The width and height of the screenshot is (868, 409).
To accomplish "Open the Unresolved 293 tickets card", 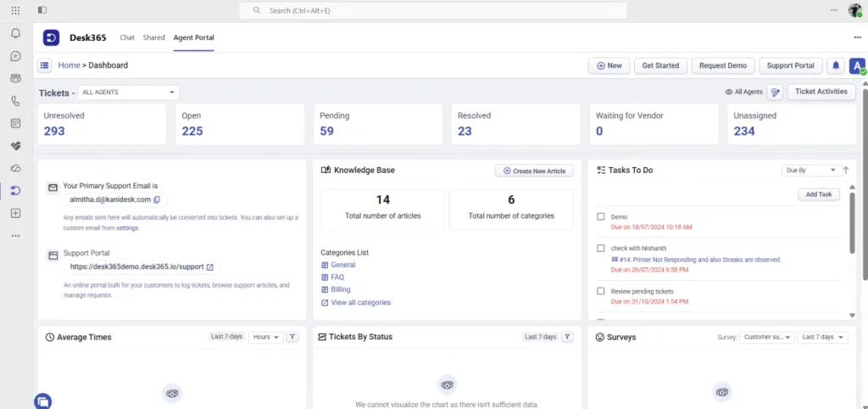I will 102,124.
